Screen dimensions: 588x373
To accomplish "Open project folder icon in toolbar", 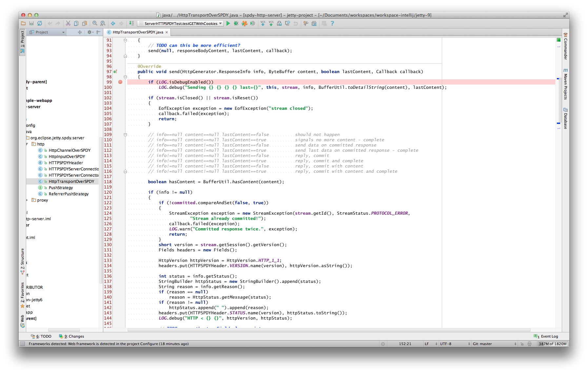I will point(23,23).
